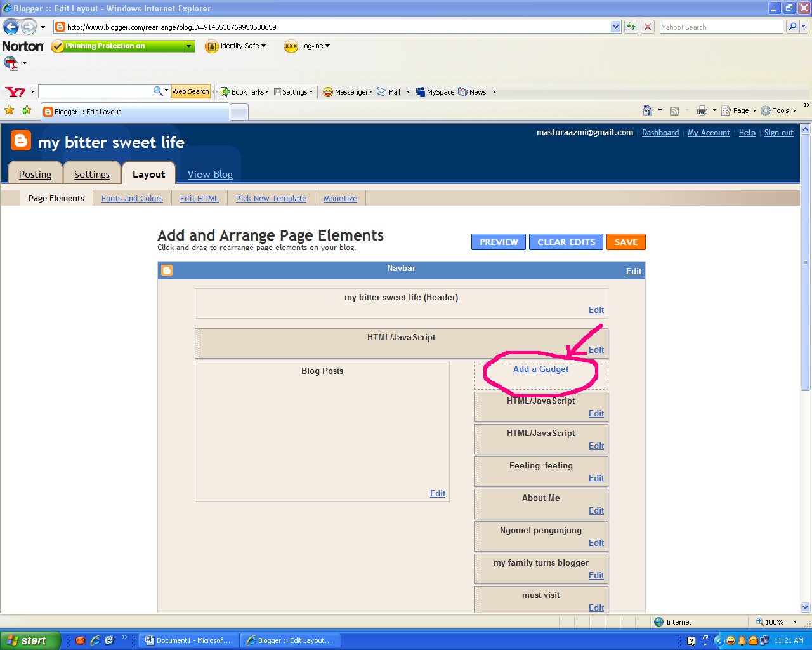Click the Blogger orange logo icon
Image resolution: width=812 pixels, height=650 pixels.
click(x=21, y=140)
